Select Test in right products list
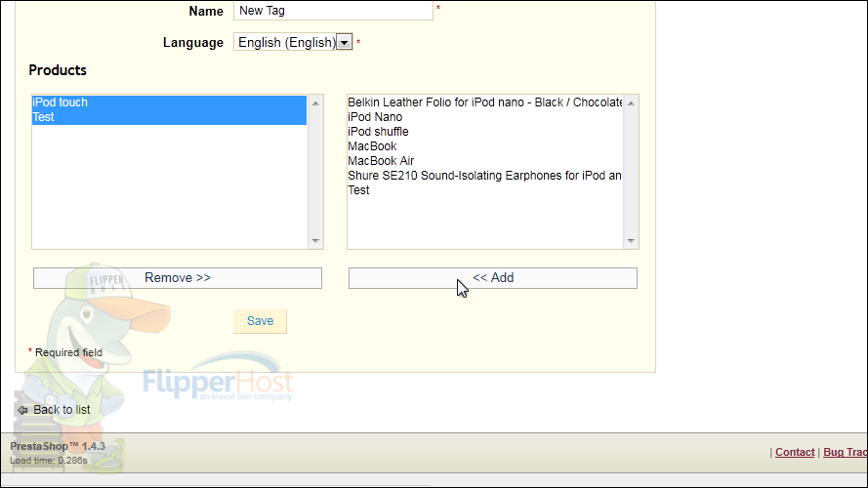 coord(485,190)
